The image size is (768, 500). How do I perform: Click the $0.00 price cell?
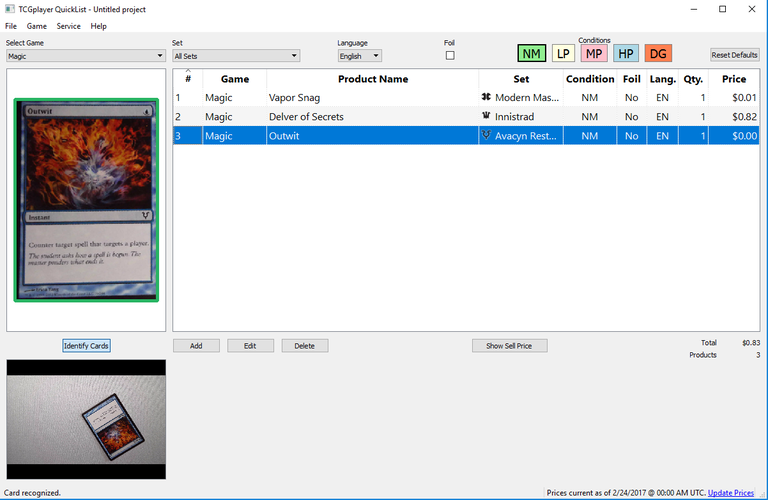point(734,136)
